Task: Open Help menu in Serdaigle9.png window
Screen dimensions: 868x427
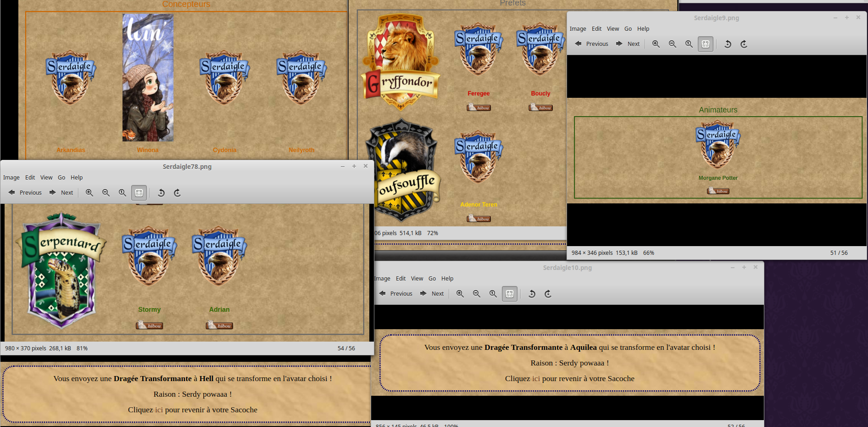Action: [643, 28]
